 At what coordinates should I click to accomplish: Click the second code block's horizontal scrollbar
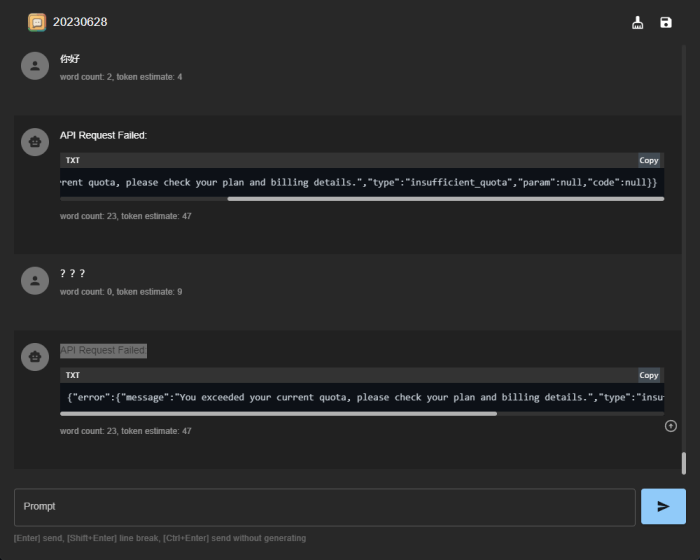tap(280, 413)
